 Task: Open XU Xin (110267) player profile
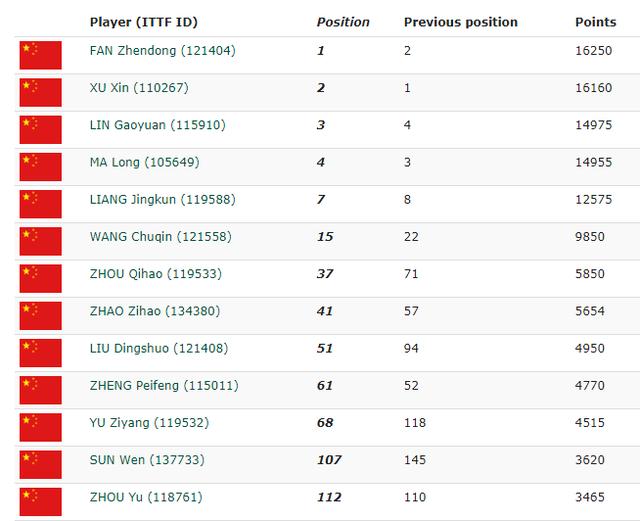point(139,88)
